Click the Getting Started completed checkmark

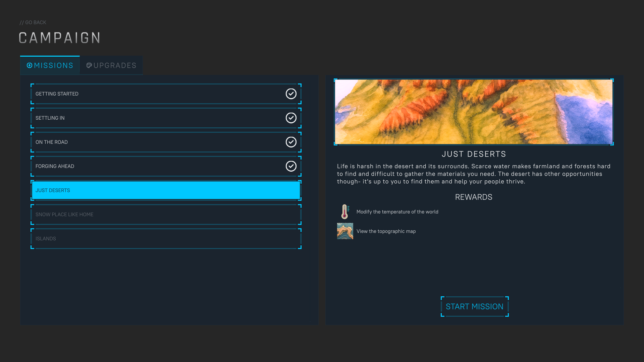[291, 94]
